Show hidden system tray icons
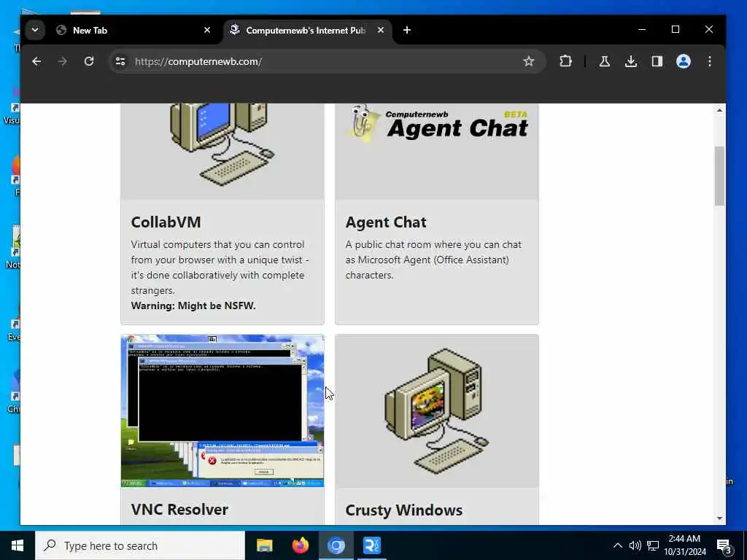Screen dimensions: 747x560 pyautogui.click(x=617, y=545)
